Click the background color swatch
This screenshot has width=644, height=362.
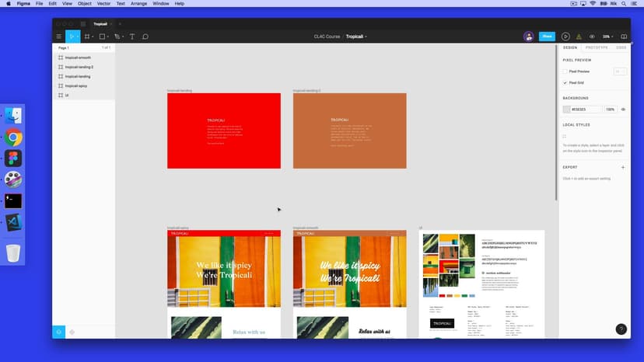coord(566,110)
